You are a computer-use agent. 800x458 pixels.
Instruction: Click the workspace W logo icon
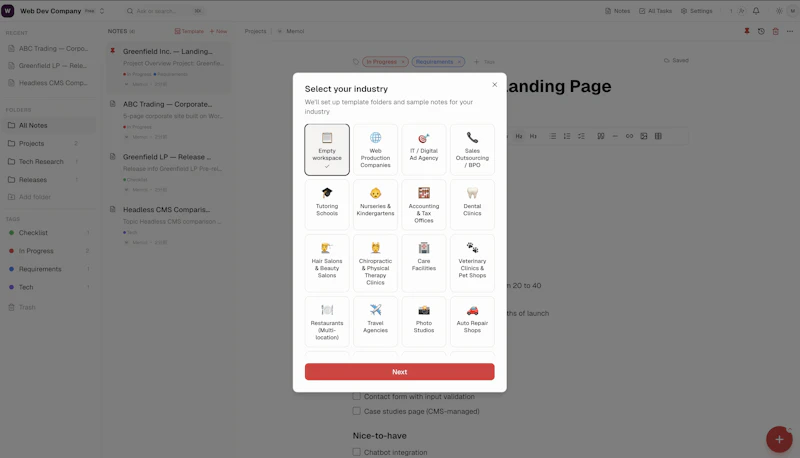(x=8, y=11)
